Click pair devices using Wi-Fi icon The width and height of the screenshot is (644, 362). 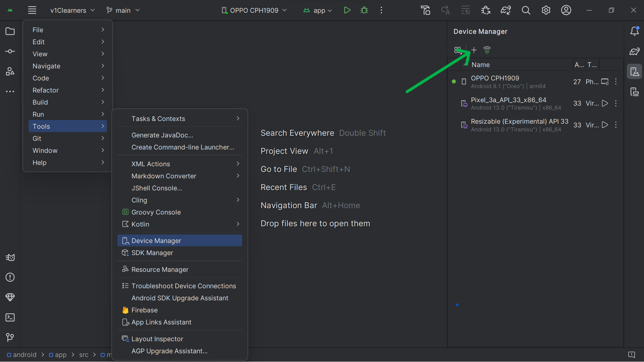coord(487,50)
